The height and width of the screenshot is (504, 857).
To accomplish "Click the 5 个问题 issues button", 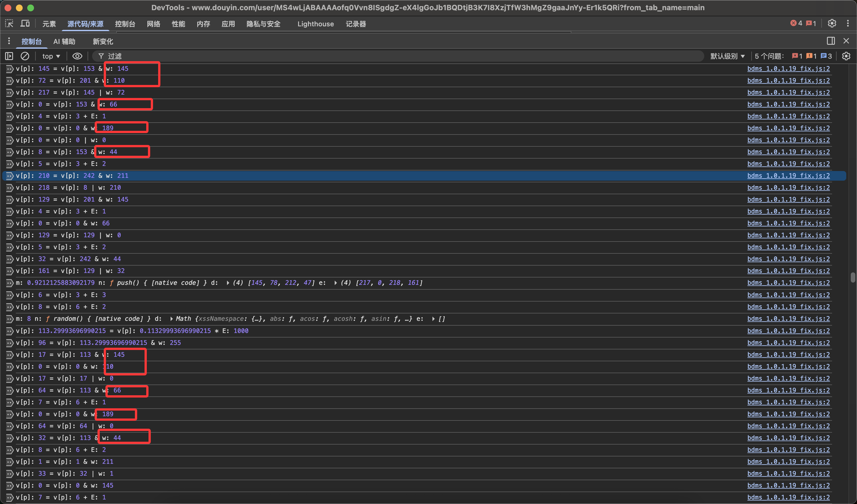I will tap(769, 56).
